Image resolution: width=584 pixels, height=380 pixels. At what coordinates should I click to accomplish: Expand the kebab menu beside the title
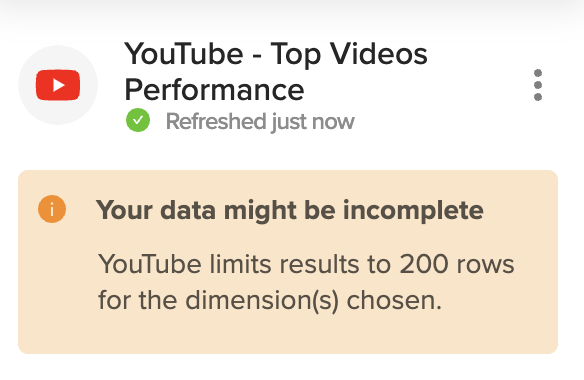tap(537, 85)
